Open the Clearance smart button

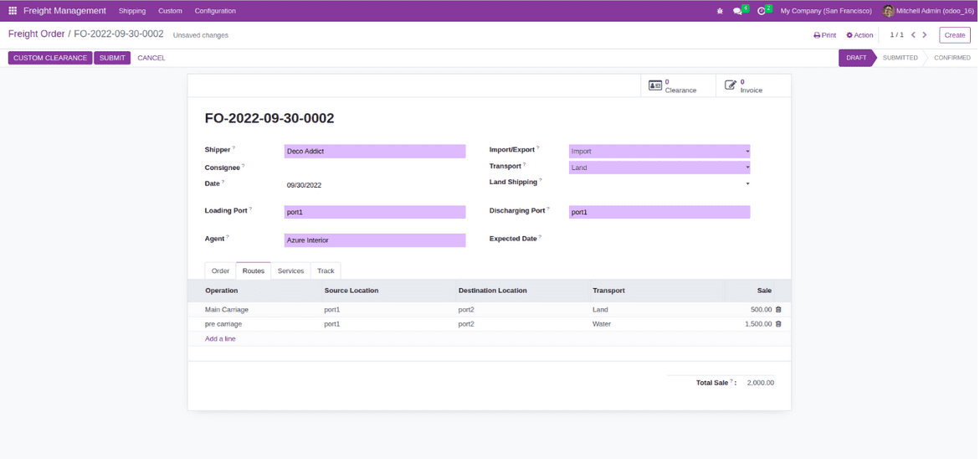click(x=678, y=85)
